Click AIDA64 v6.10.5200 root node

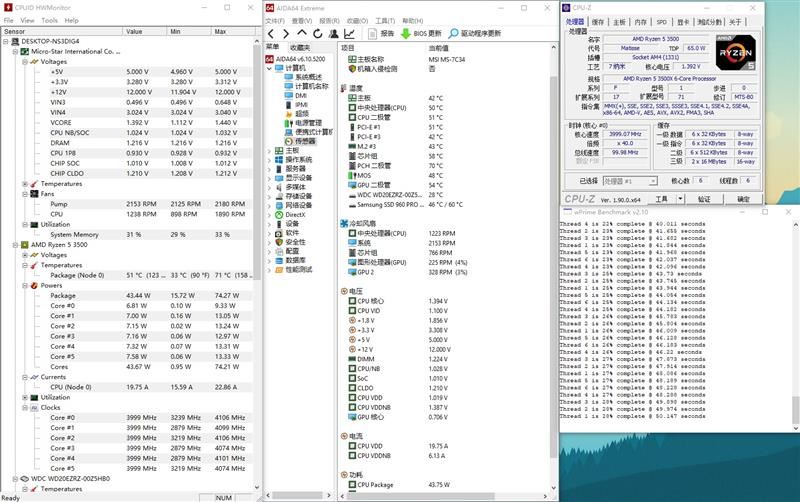pos(300,59)
